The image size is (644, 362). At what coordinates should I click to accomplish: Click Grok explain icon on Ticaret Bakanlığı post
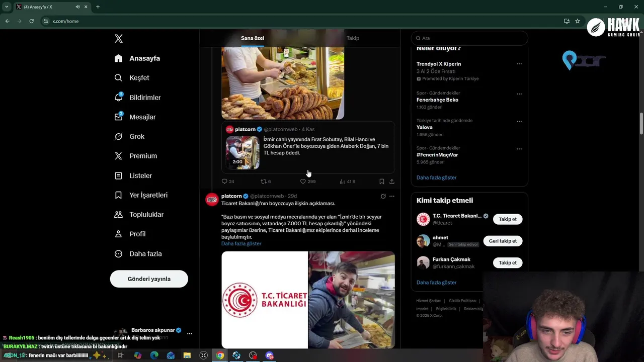click(383, 196)
